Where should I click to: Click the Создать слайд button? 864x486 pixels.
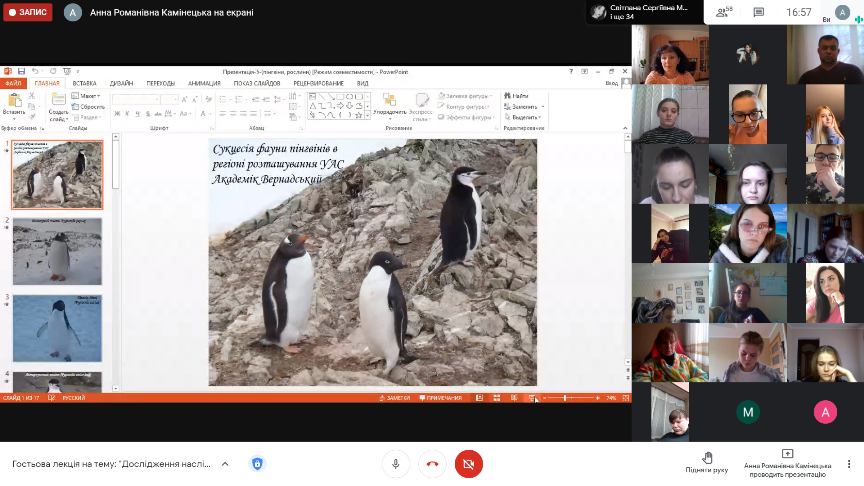[x=58, y=102]
